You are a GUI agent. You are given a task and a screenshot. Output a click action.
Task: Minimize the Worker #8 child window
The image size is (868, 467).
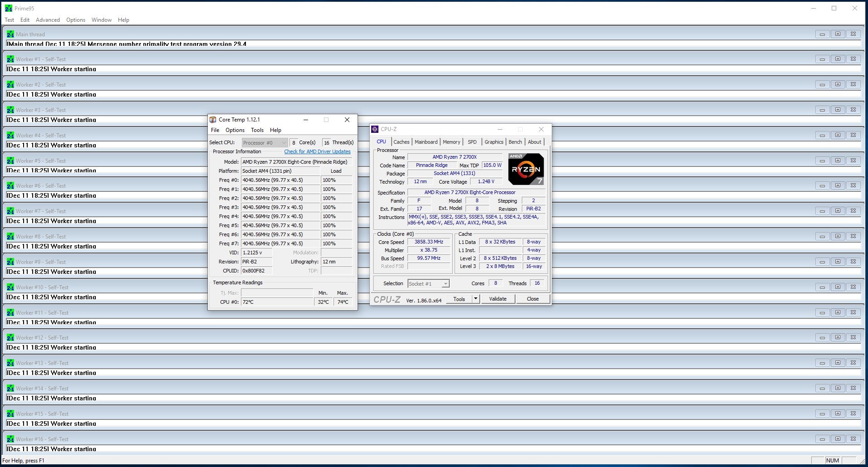tap(822, 236)
